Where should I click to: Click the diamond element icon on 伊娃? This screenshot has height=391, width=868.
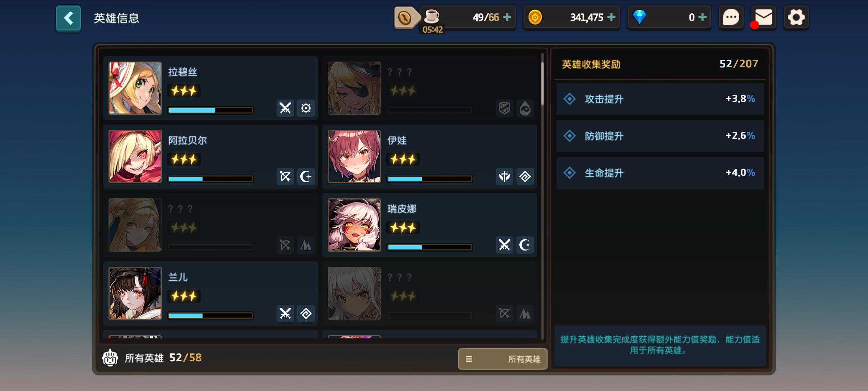coord(525,177)
